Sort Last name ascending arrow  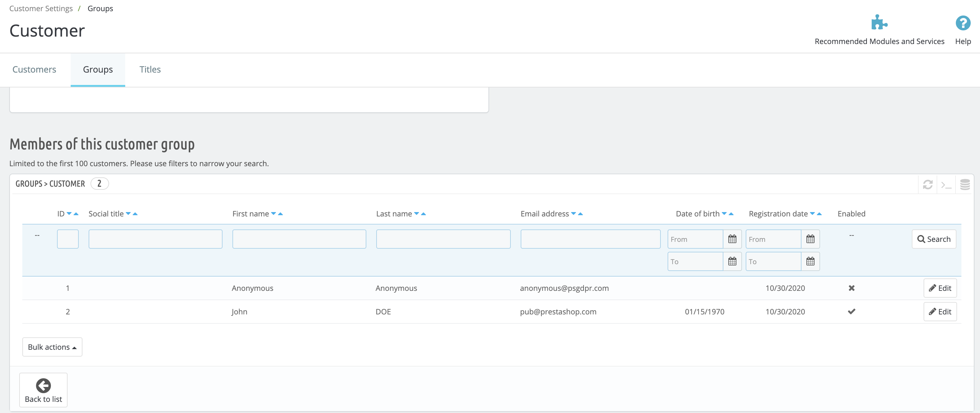(423, 214)
